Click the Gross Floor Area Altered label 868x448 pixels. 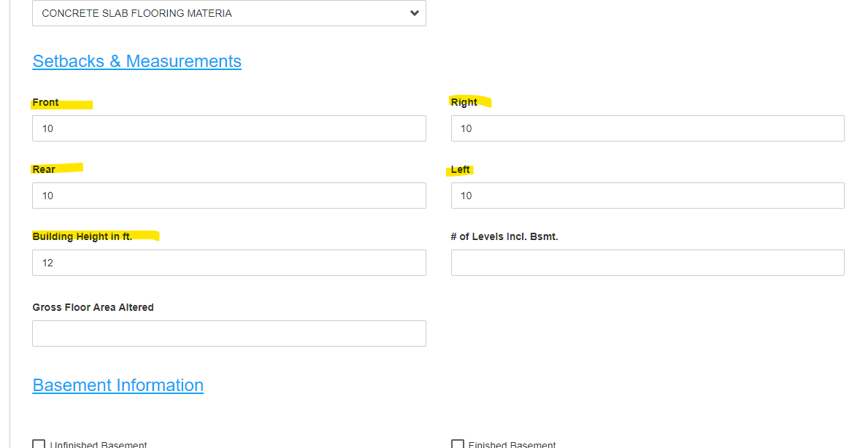[x=93, y=307]
